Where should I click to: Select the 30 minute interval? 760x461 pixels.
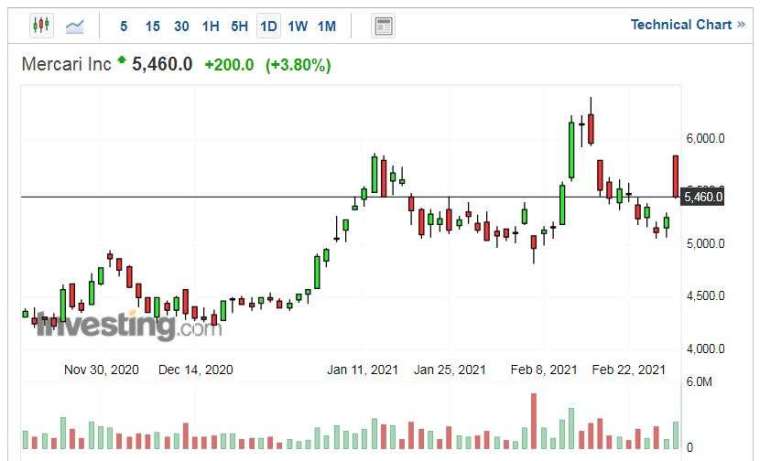point(182,26)
